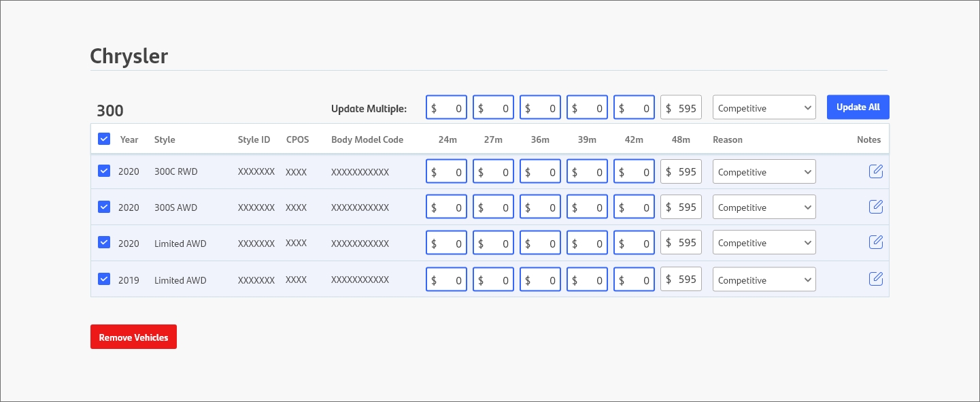Uncheck the 2019 Limited AWD row
The height and width of the screenshot is (402, 980).
click(x=104, y=278)
